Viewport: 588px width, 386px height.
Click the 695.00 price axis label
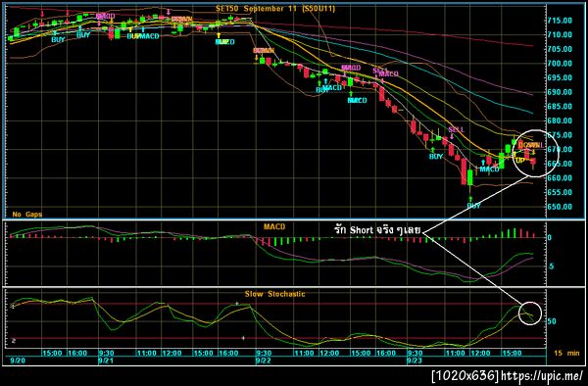click(x=560, y=77)
